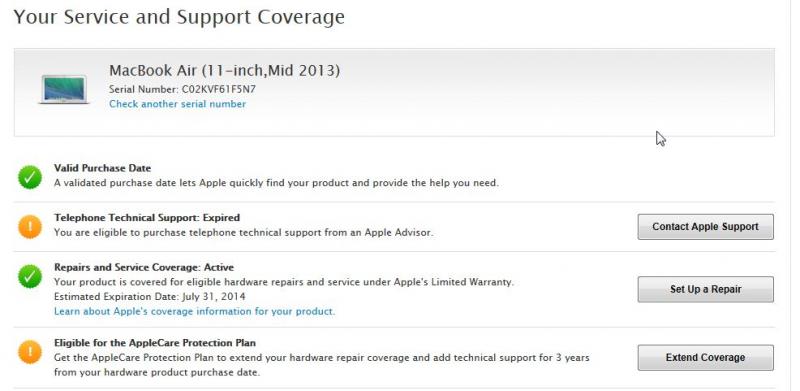This screenshot has height=391, width=800.
Task: Click the Contact Apple Support button
Action: pos(705,227)
